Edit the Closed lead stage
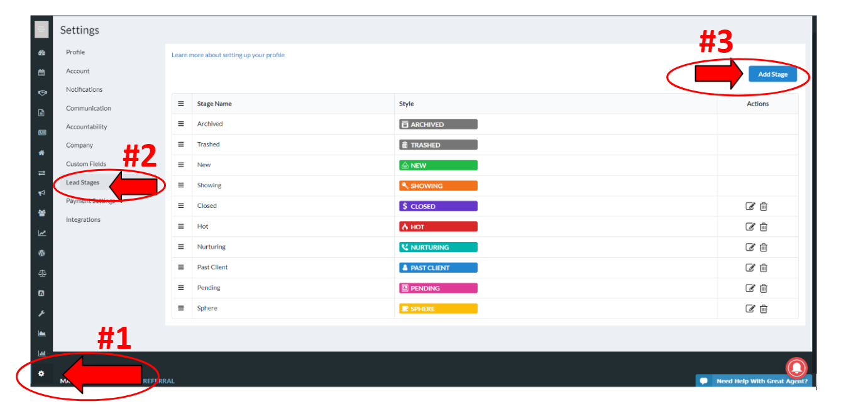This screenshot has width=868, height=411. click(x=750, y=206)
